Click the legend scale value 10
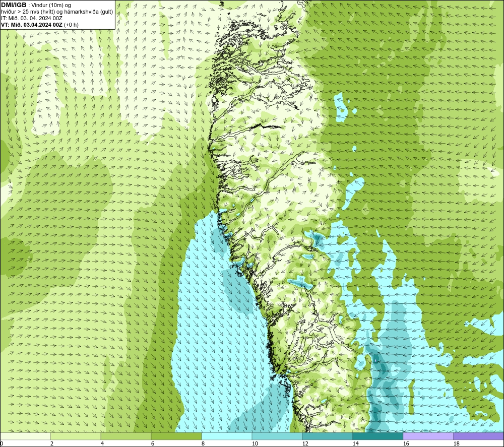Viewport: 504px width, 447px height. [x=255, y=444]
